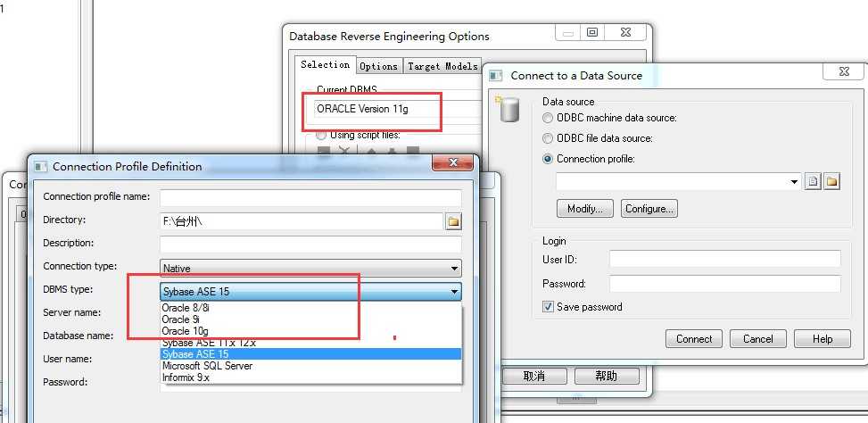
Task: Click Help in Connect to a Data Source
Action: pos(822,339)
